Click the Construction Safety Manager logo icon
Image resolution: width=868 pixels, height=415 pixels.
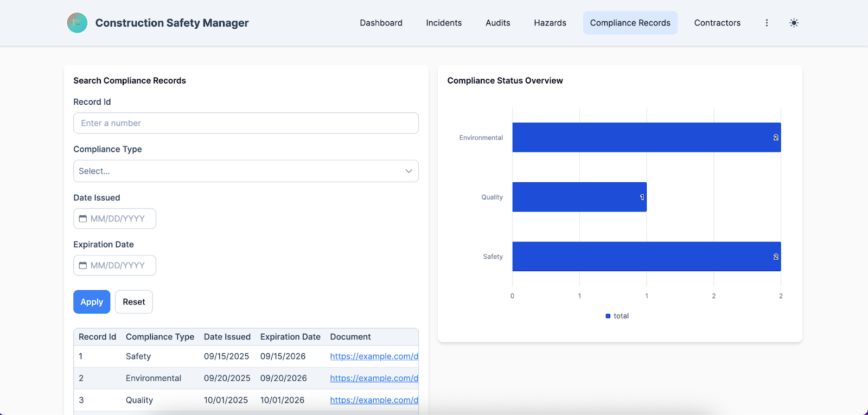tap(77, 23)
